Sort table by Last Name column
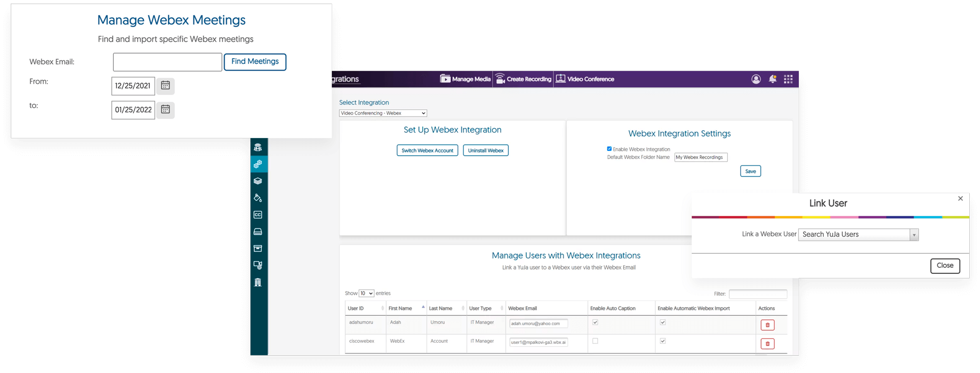Image resolution: width=980 pixels, height=373 pixels. (447, 308)
